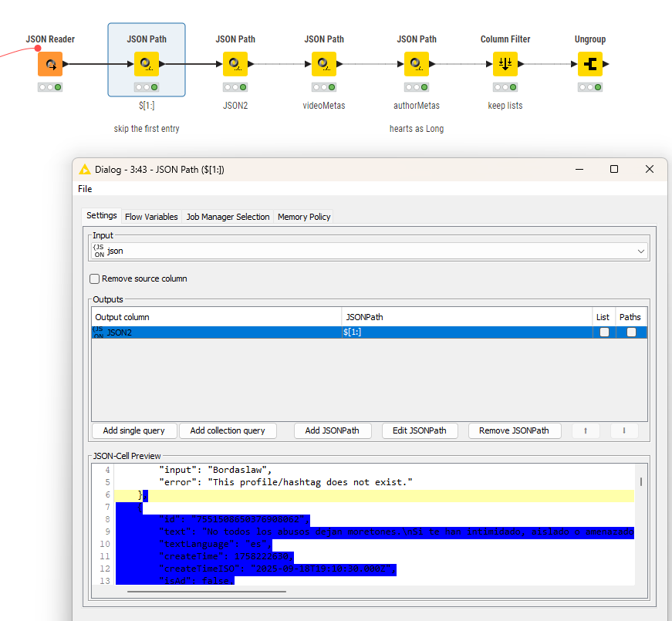The width and height of the screenshot is (672, 621).
Task: Select the Ungroup node icon
Action: (590, 64)
